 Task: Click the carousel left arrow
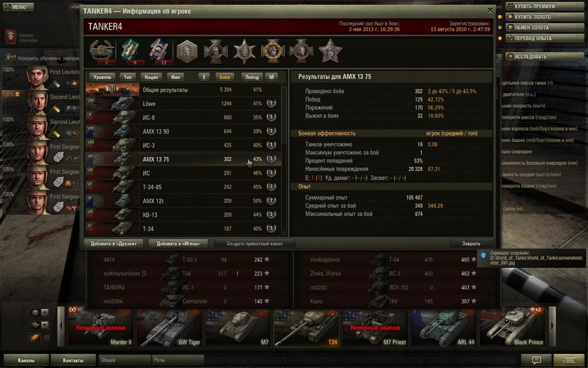point(61,326)
